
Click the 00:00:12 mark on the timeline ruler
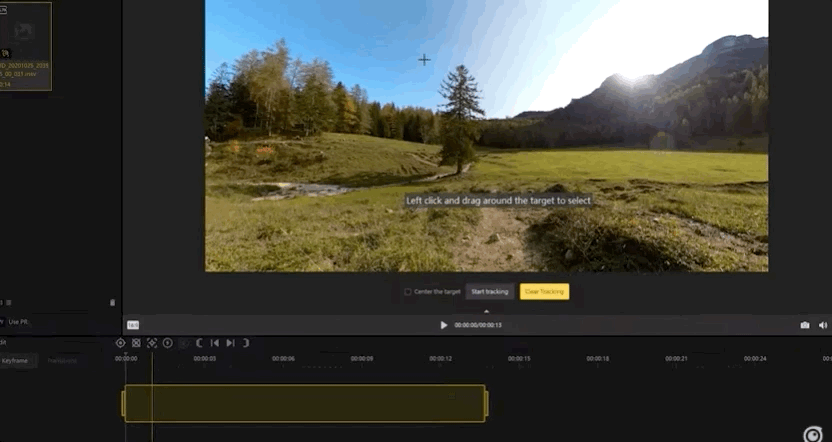[x=440, y=359]
